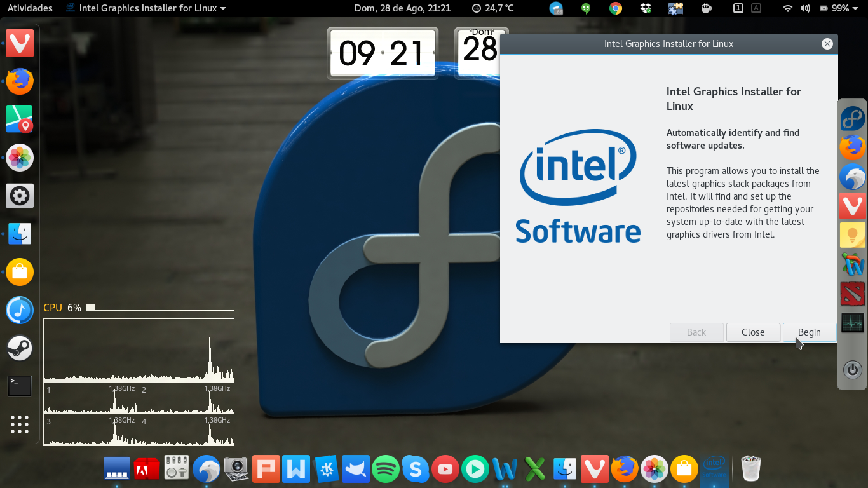
Task: Click the power button in right panel
Action: 852,369
